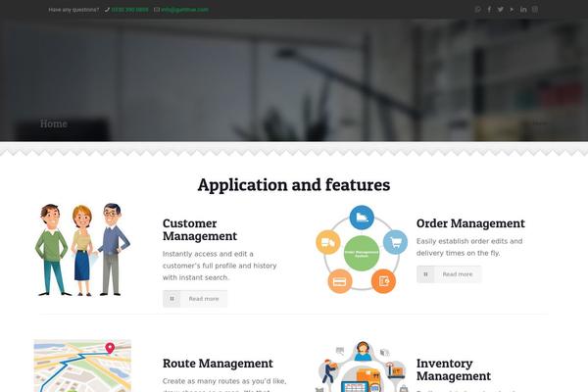
Task: Open the Order Management heading
Action: [470, 223]
